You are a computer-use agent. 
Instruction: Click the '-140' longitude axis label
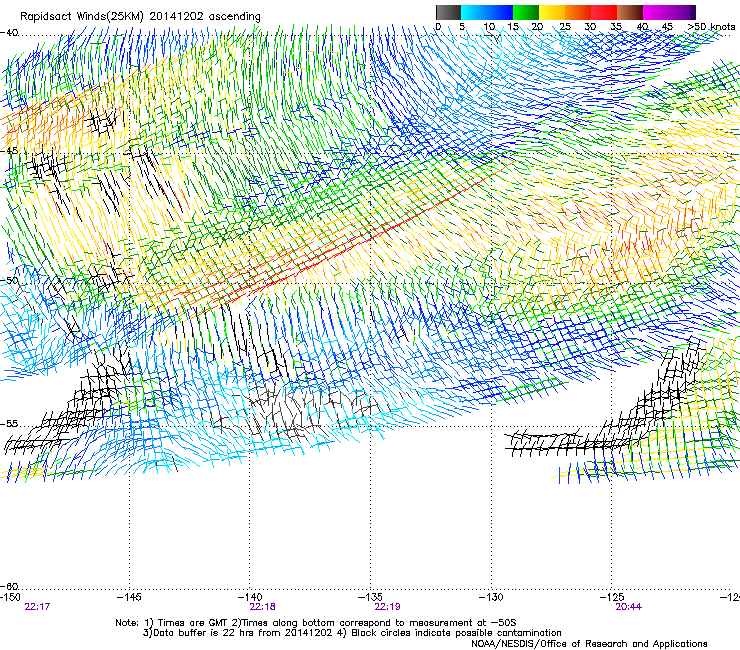[x=250, y=597]
